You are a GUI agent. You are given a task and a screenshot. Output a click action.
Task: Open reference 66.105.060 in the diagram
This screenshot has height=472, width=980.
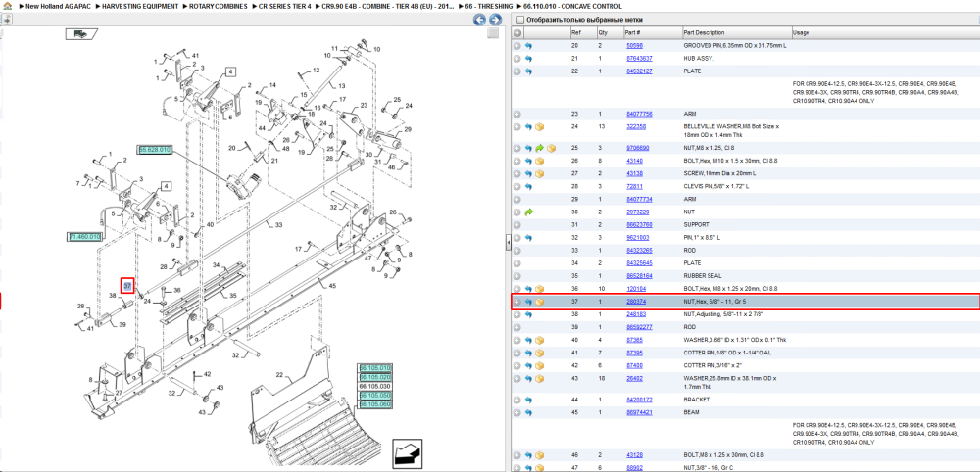click(375, 404)
